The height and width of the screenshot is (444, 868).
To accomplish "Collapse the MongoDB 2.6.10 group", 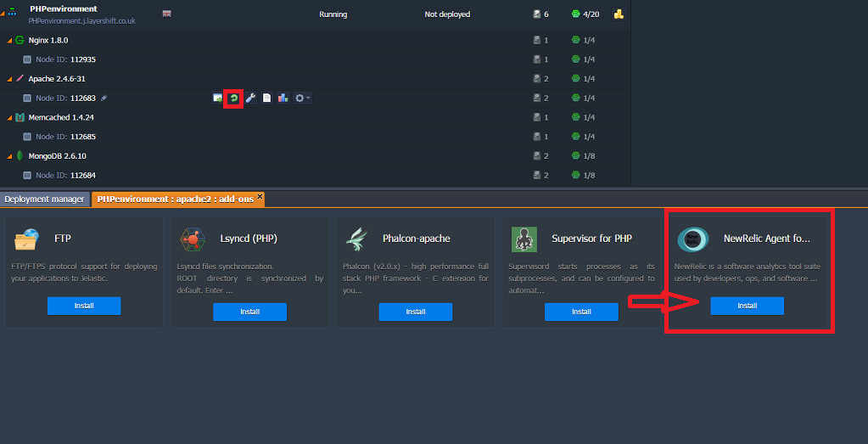I will pyautogui.click(x=9, y=157).
